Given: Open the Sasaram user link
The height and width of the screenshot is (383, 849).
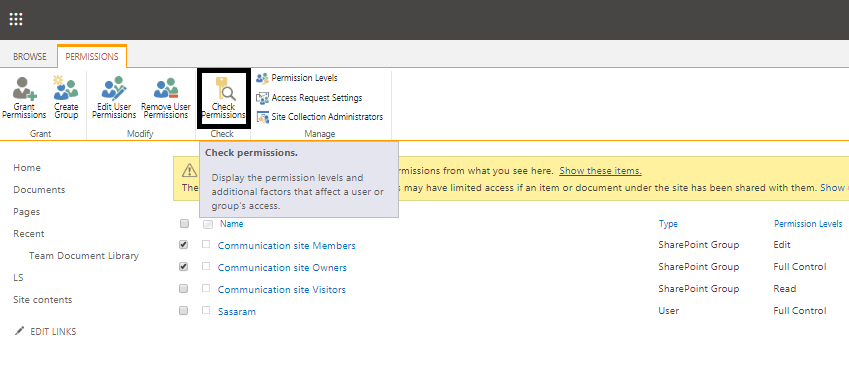Looking at the screenshot, I should (237, 312).
